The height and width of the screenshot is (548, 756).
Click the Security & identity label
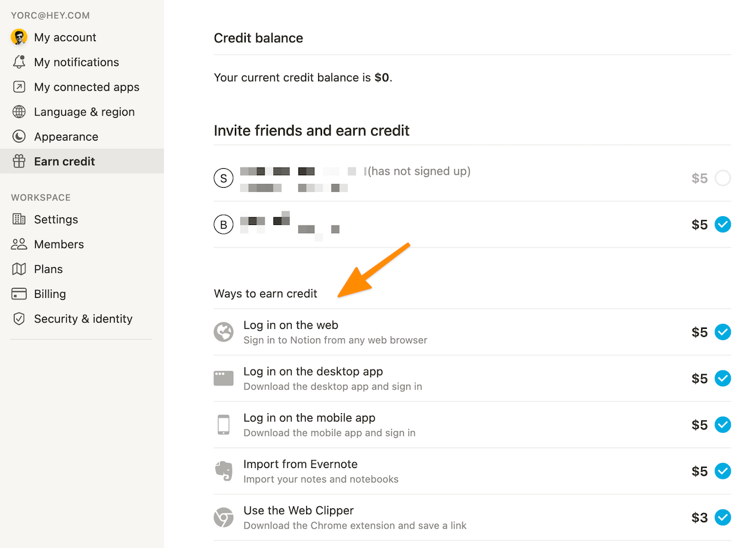tap(83, 319)
